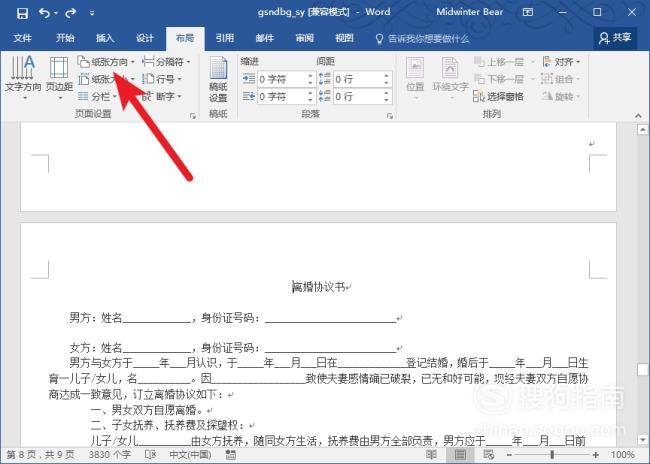This screenshot has height=464, width=650.
Task: Click the vertical scrollbar down arrow
Action: click(642, 440)
